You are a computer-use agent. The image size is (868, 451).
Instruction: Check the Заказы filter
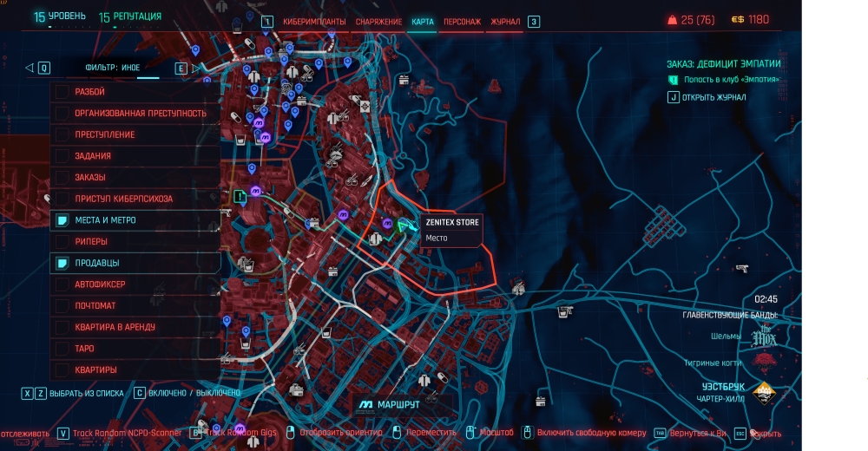62,178
